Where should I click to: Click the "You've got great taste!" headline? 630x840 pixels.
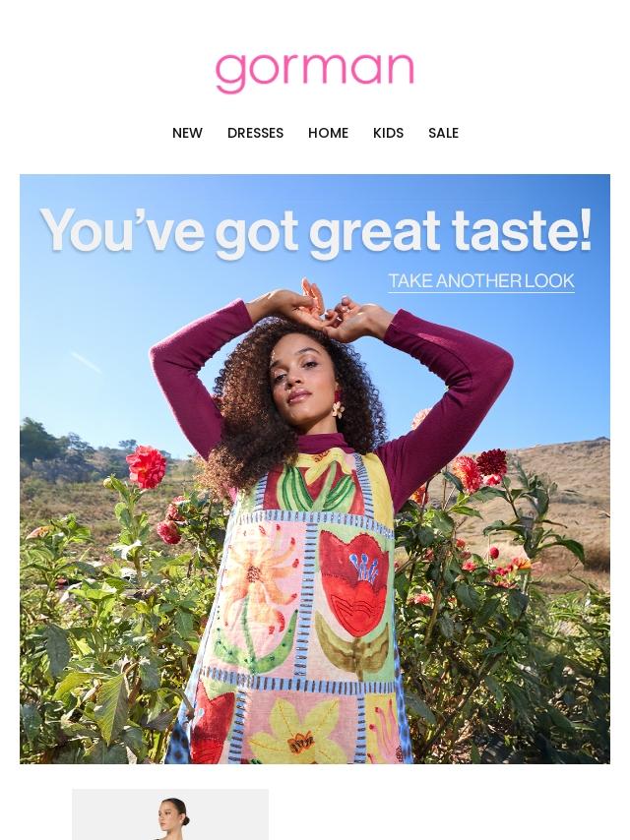tap(316, 230)
